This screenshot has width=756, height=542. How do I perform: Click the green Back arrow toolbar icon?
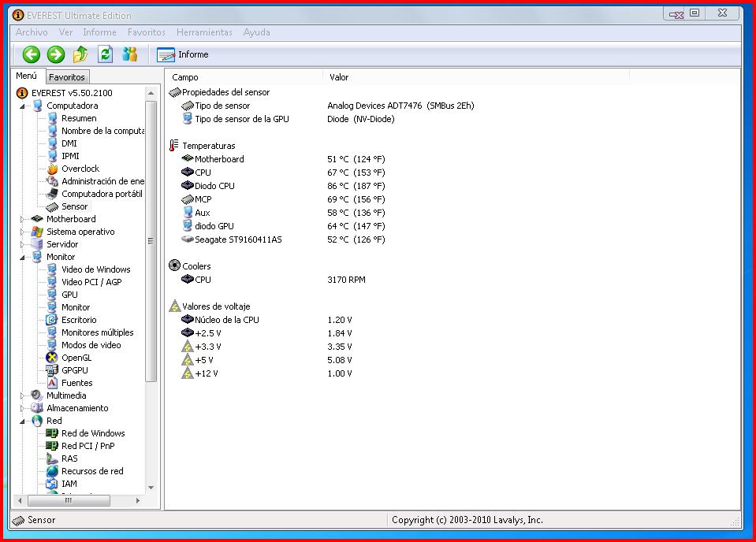tap(31, 54)
